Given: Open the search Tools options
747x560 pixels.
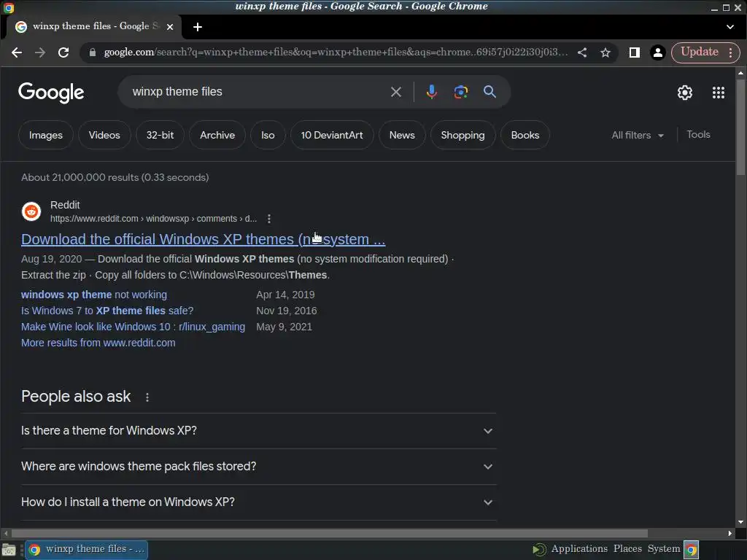Looking at the screenshot, I should [x=698, y=135].
